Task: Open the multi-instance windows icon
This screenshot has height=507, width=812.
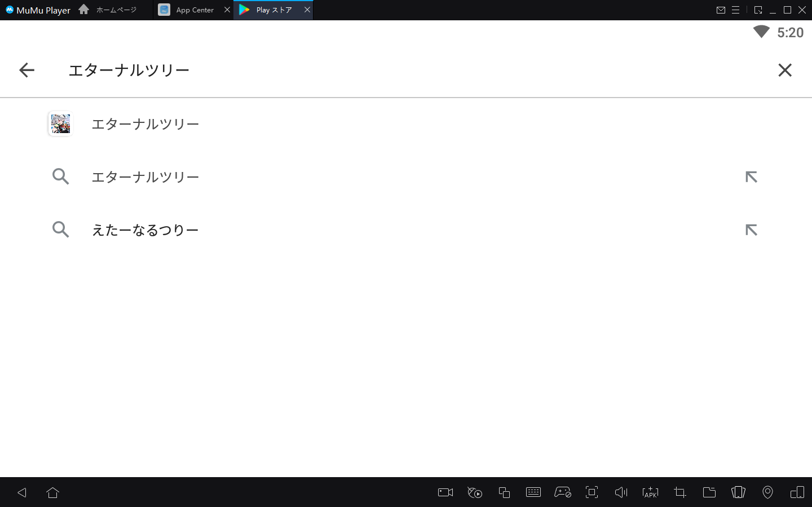Action: tap(504, 492)
